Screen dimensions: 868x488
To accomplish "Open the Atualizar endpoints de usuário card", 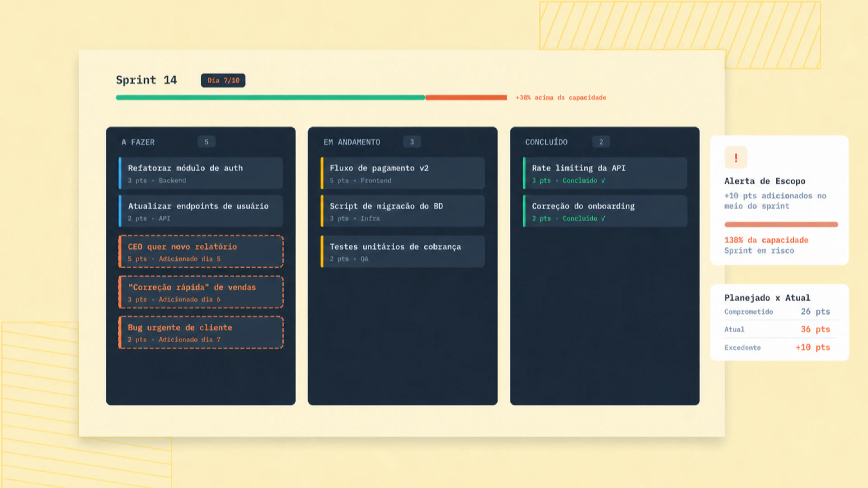I will 201,211.
